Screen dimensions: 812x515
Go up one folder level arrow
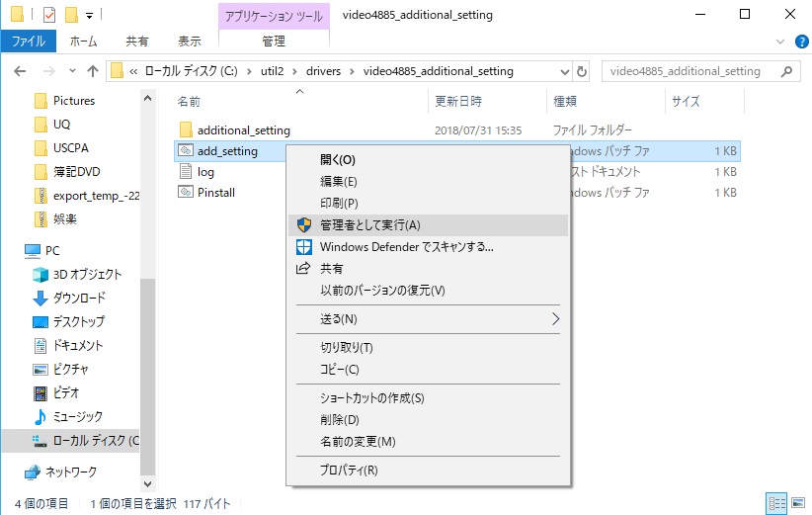point(93,71)
